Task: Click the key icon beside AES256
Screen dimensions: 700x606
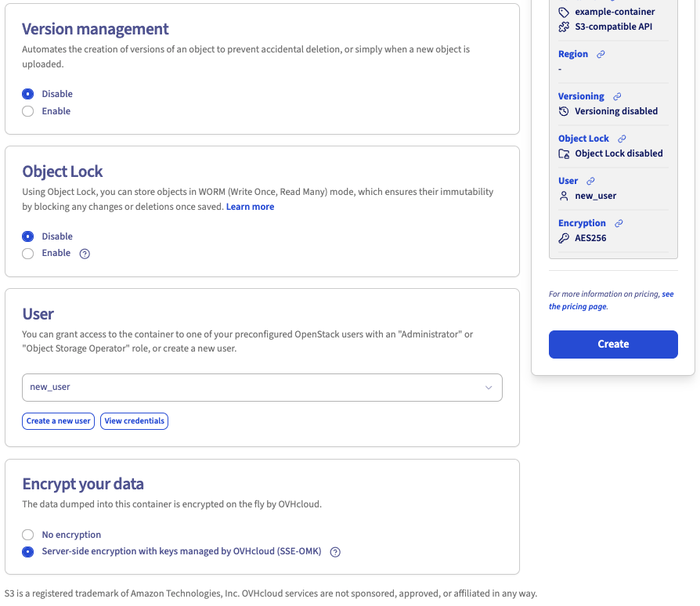Action: pyautogui.click(x=564, y=238)
